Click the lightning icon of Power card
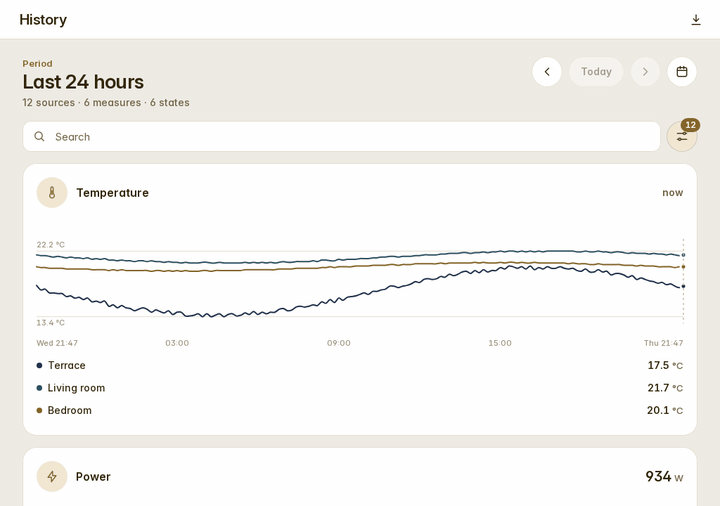 [52, 477]
